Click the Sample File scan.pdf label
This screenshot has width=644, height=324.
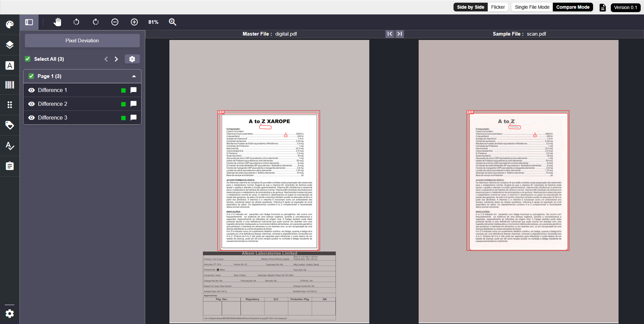coord(519,34)
